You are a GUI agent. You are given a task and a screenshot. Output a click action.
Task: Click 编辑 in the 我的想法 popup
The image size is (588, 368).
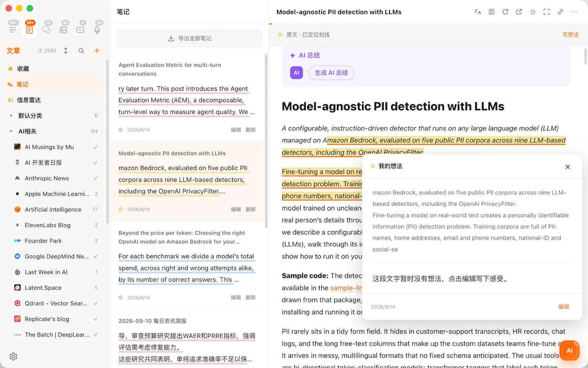coord(563,307)
